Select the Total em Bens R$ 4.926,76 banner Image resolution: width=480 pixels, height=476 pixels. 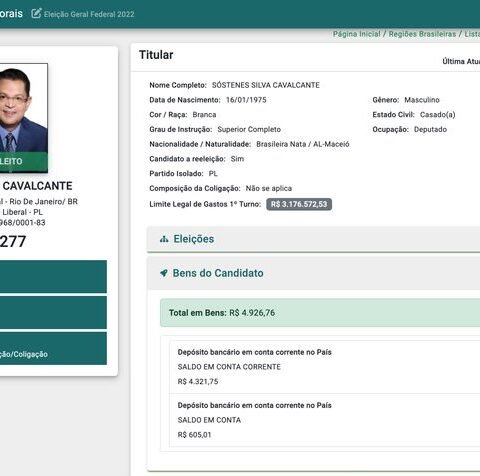point(320,313)
